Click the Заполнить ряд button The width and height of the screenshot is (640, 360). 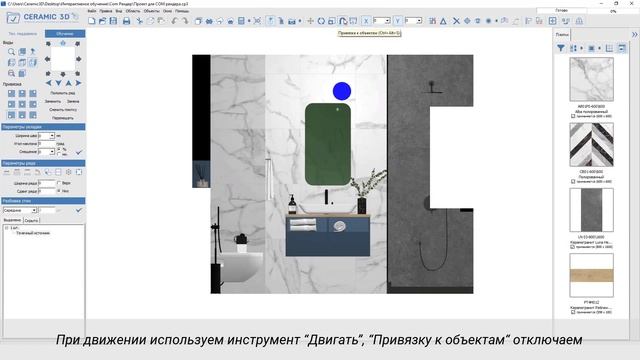tap(63, 93)
